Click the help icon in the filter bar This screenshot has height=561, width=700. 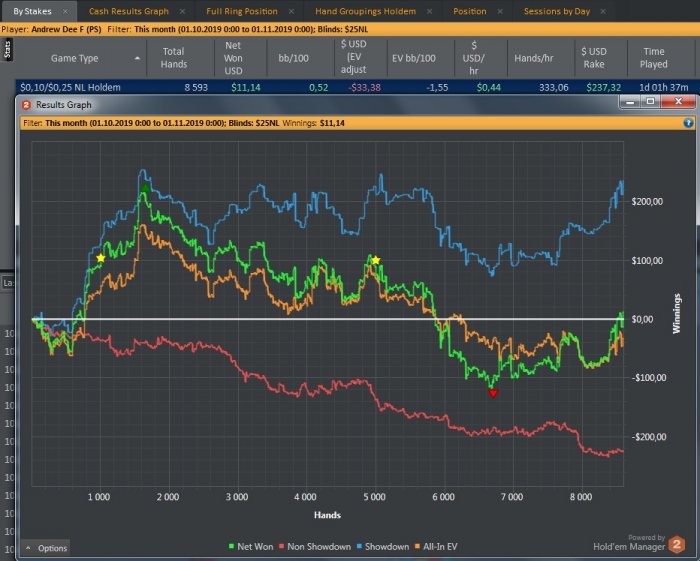tap(688, 123)
